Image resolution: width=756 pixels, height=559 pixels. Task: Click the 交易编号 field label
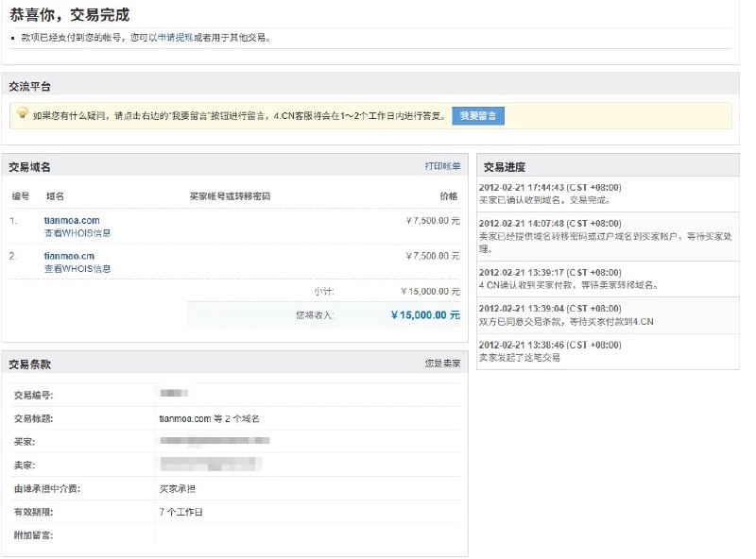pyautogui.click(x=33, y=396)
